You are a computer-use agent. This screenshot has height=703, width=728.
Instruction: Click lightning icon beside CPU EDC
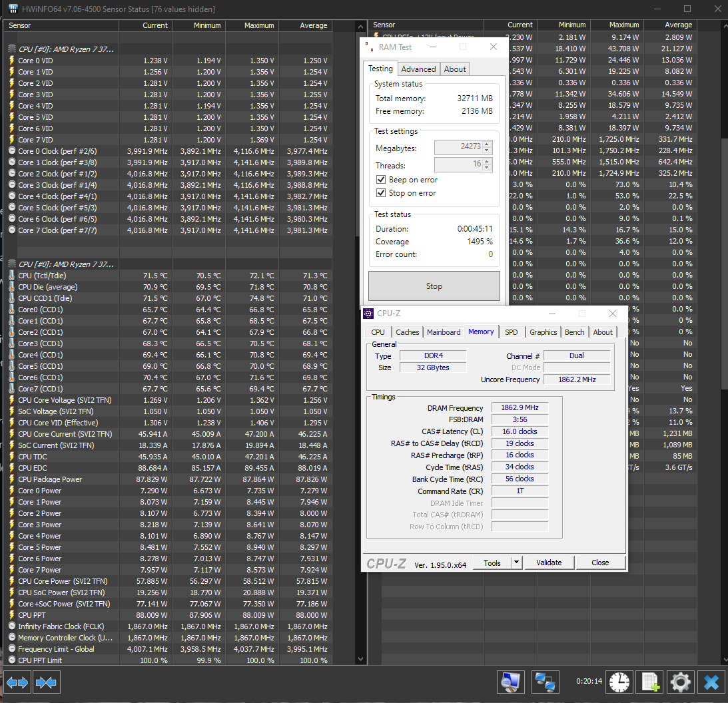click(x=12, y=468)
